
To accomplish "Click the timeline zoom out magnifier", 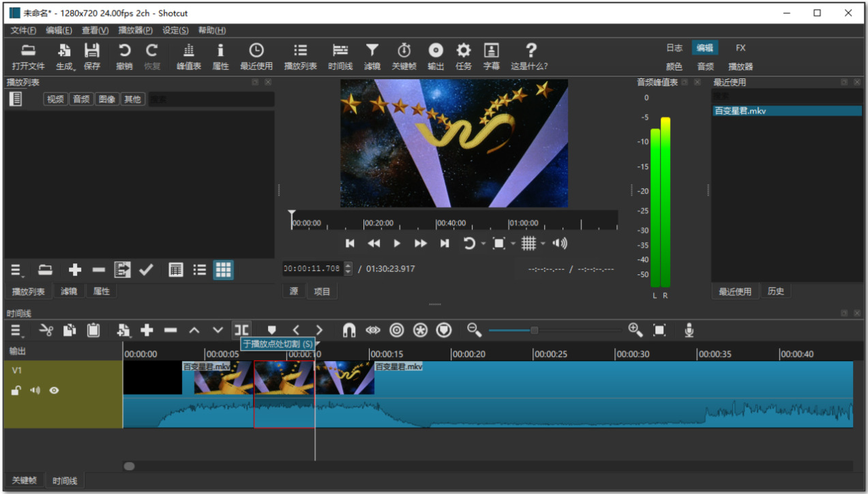I will click(x=475, y=330).
